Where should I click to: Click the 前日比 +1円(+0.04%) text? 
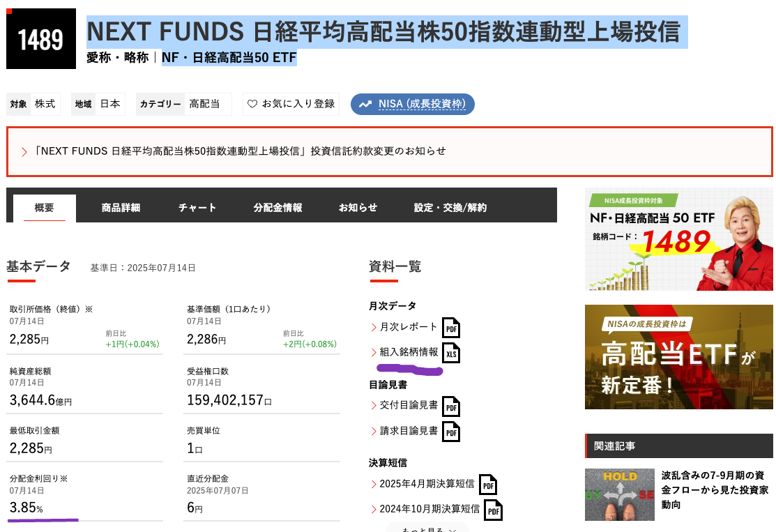pos(132,344)
